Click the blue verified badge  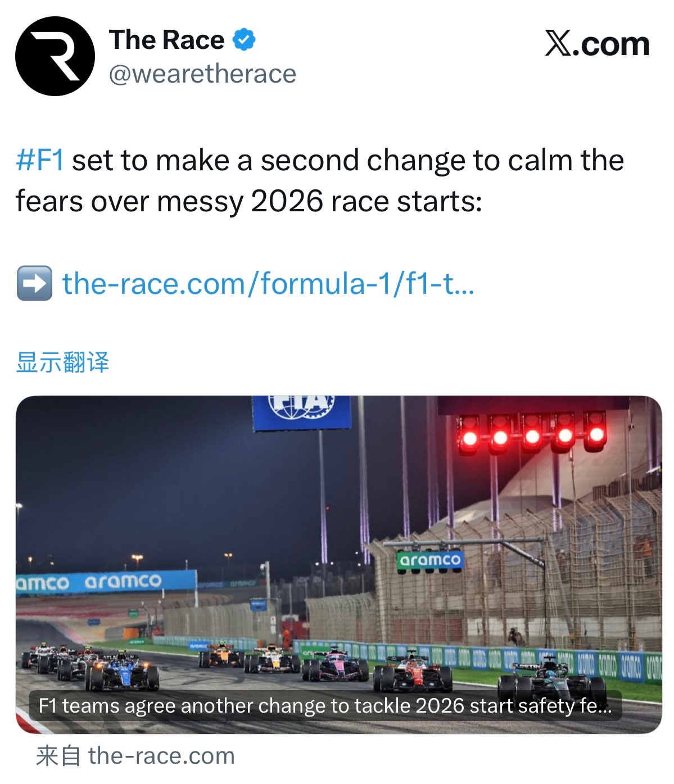[x=244, y=40]
